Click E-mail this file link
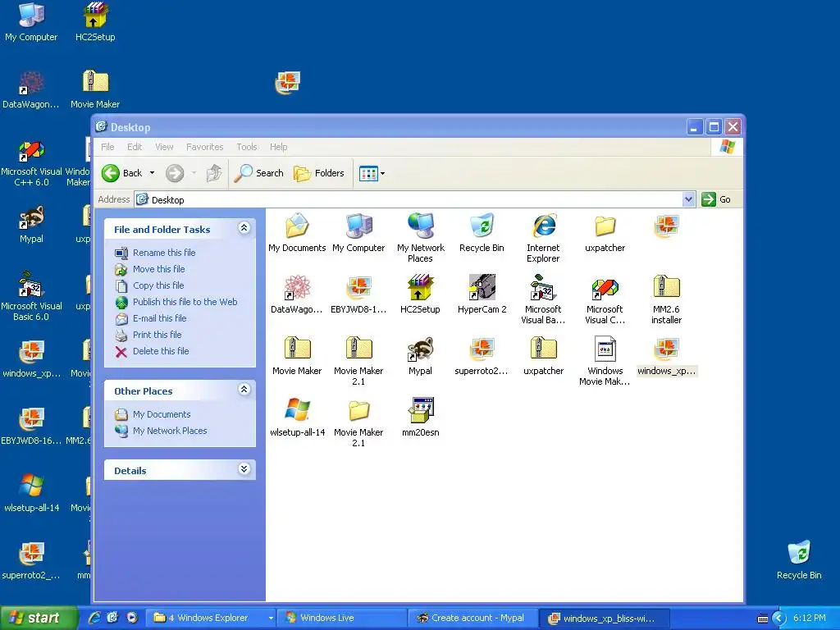Image resolution: width=840 pixels, height=630 pixels. point(160,318)
